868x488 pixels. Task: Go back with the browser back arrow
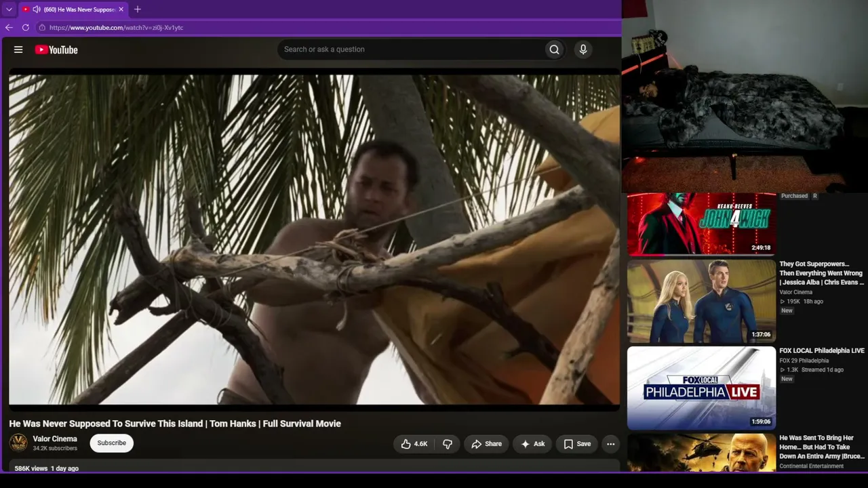tap(9, 28)
